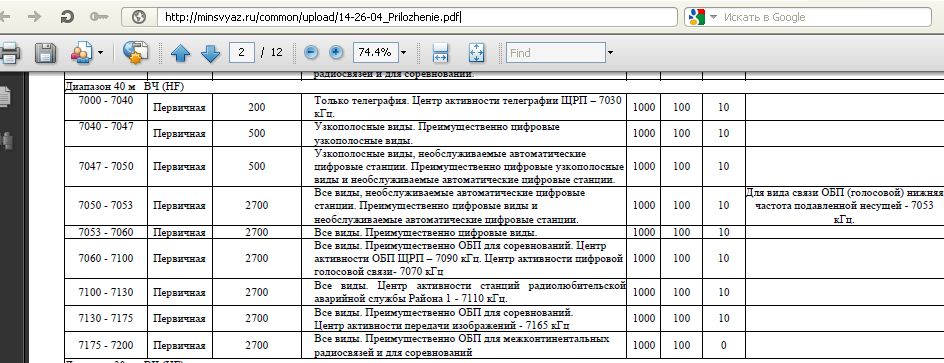944x363 pixels.
Task: Click the header 'Диапазон 40 м ВЧ (HF)'
Action: click(x=124, y=87)
